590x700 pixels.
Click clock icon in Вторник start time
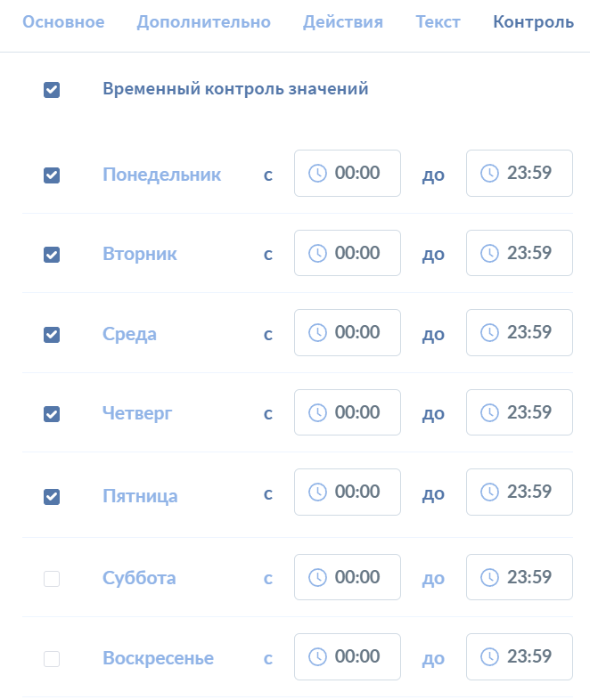coord(317,253)
